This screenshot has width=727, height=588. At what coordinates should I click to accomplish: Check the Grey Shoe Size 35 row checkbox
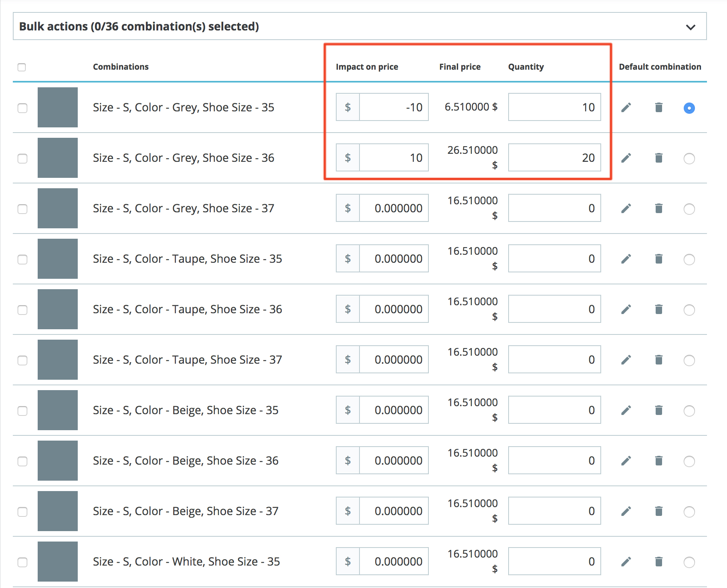tap(22, 108)
